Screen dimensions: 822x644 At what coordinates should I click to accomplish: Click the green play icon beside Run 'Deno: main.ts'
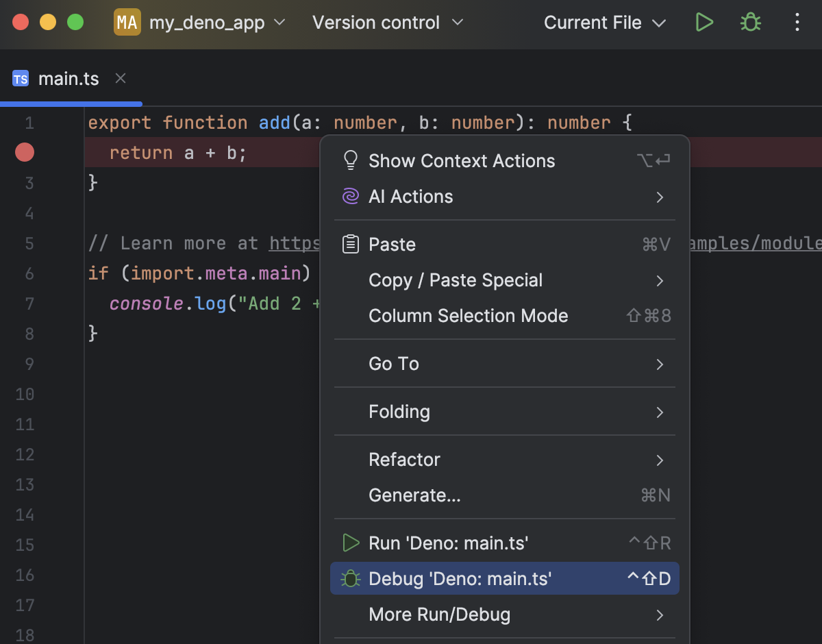tap(351, 543)
